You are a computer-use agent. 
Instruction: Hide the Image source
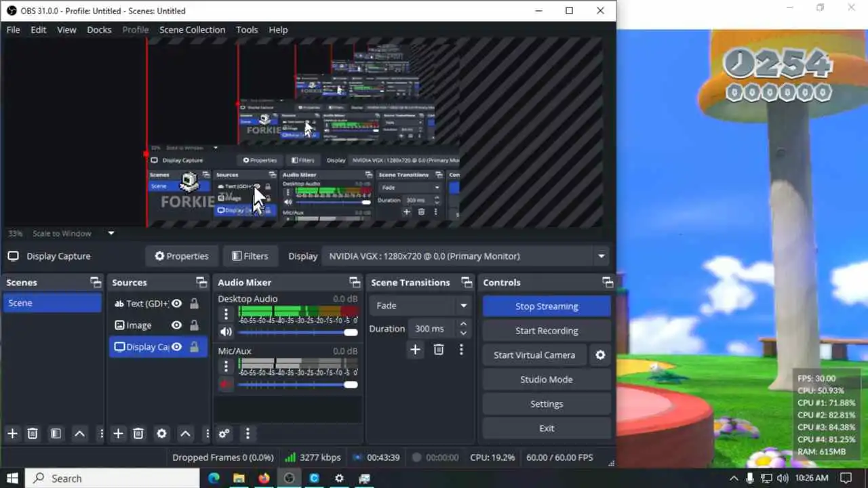click(x=176, y=325)
